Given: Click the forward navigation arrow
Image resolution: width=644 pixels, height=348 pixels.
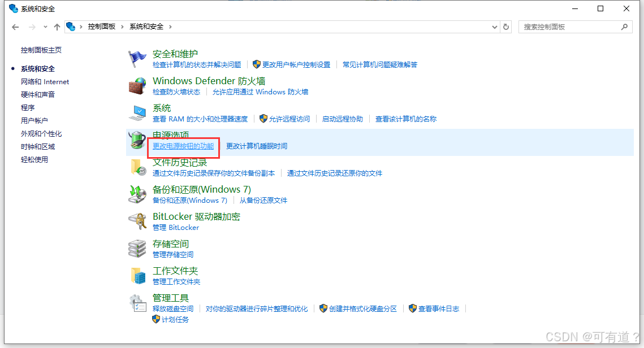Looking at the screenshot, I should (x=32, y=27).
